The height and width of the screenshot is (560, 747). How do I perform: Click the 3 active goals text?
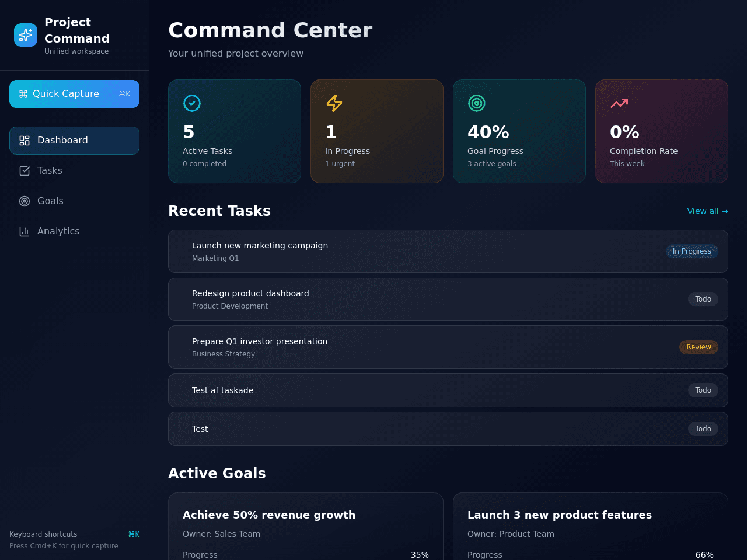pos(492,164)
